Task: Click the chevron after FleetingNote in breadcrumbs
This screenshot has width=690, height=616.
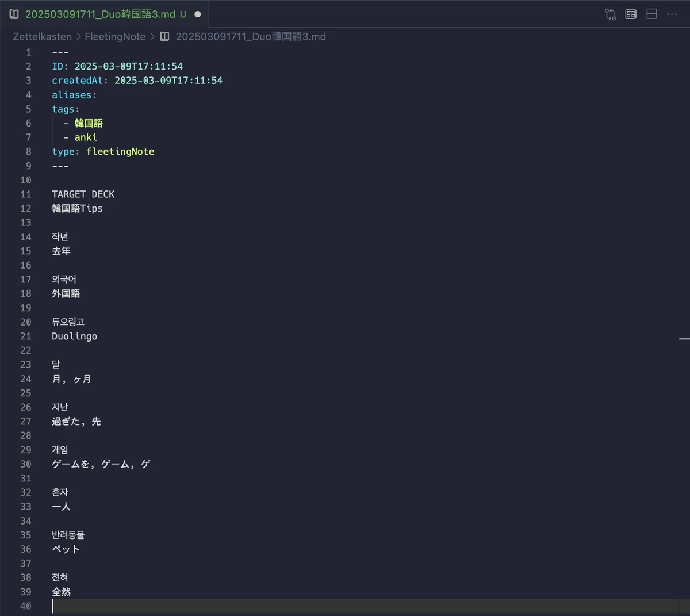Action: click(152, 36)
